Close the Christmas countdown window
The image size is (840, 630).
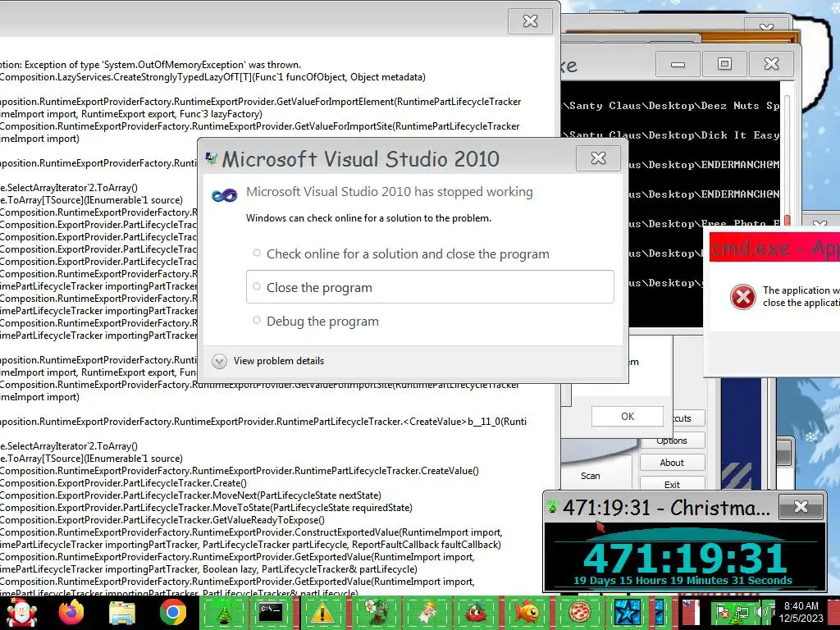click(801, 506)
